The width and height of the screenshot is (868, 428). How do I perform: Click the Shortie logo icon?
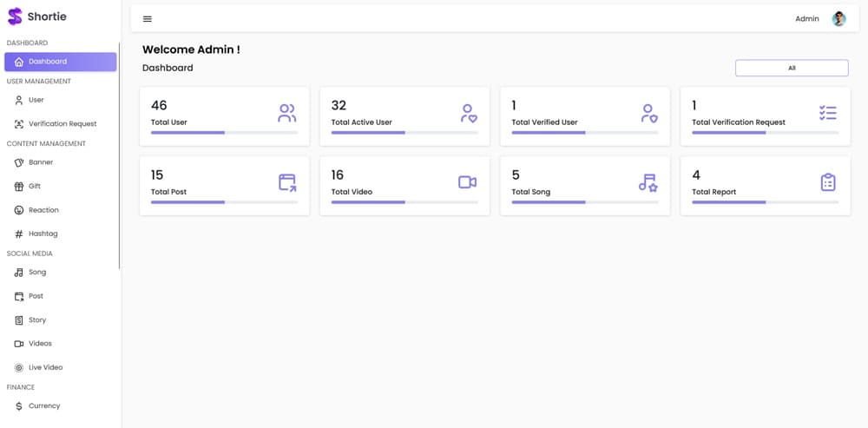(15, 16)
